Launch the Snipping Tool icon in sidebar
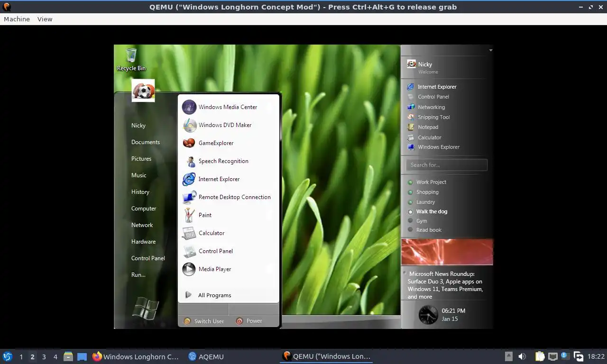 [411, 117]
